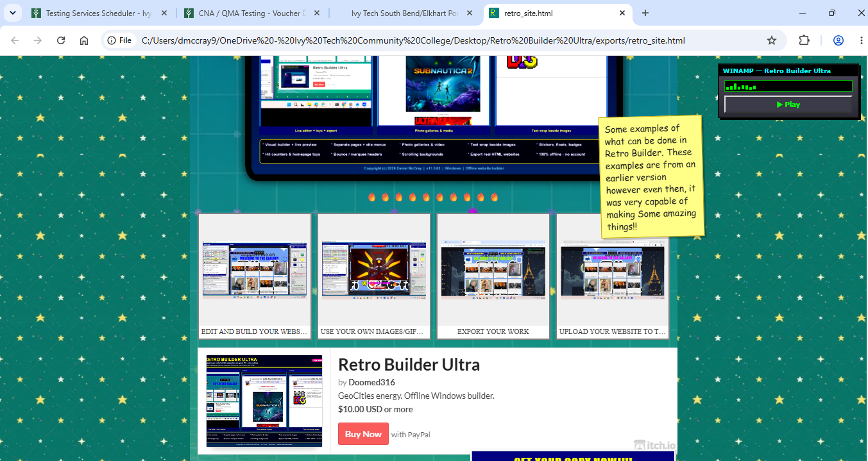
Task: Go back to previous page
Action: coord(15,40)
